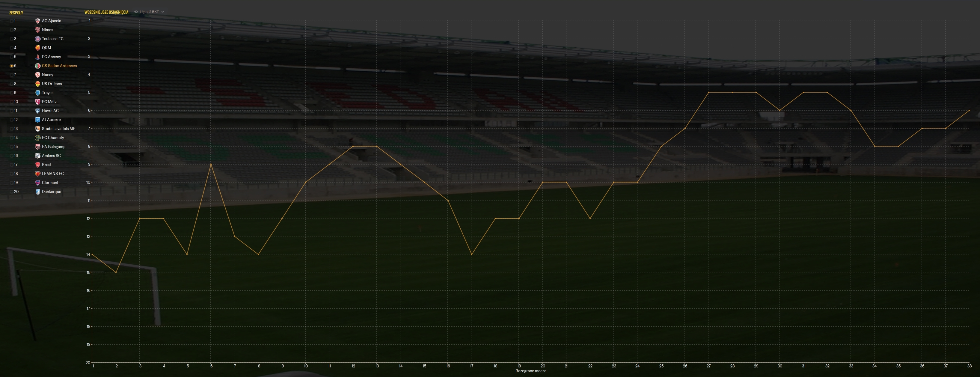The height and width of the screenshot is (377, 980).
Task: Click the Dunkerque club badge
Action: (x=38, y=192)
